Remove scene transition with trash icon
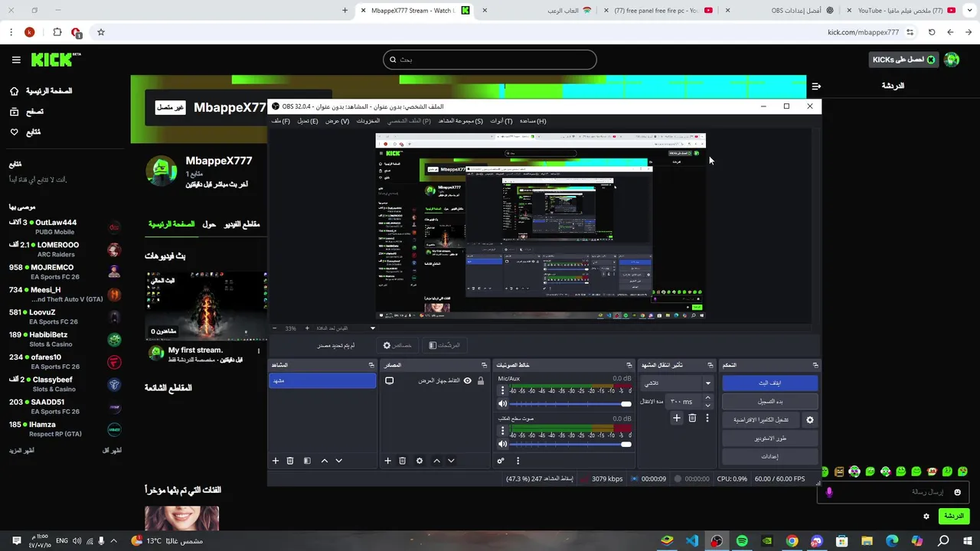980x551 pixels. tap(692, 418)
